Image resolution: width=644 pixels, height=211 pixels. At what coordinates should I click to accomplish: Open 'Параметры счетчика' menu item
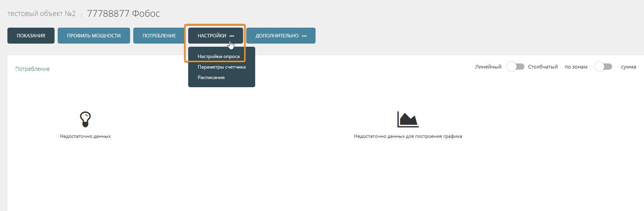click(x=221, y=67)
